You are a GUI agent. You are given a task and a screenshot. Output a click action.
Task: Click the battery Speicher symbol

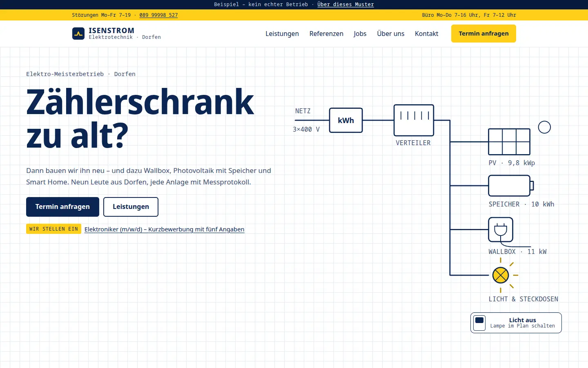pyautogui.click(x=511, y=186)
